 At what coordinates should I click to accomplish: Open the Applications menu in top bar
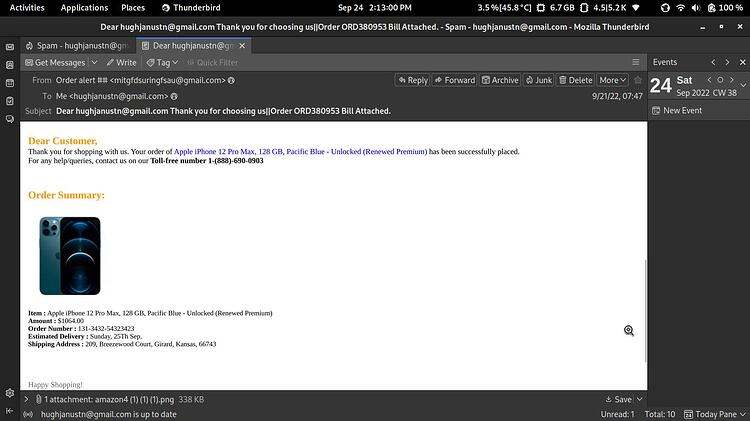[x=84, y=8]
